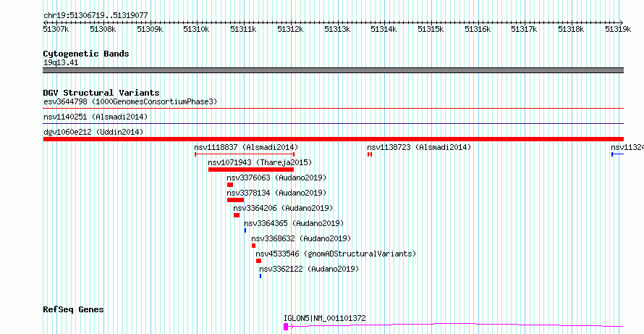The height and width of the screenshot is (334, 644).
Task: Click the 51318k ruler tick
Action: 572,29
